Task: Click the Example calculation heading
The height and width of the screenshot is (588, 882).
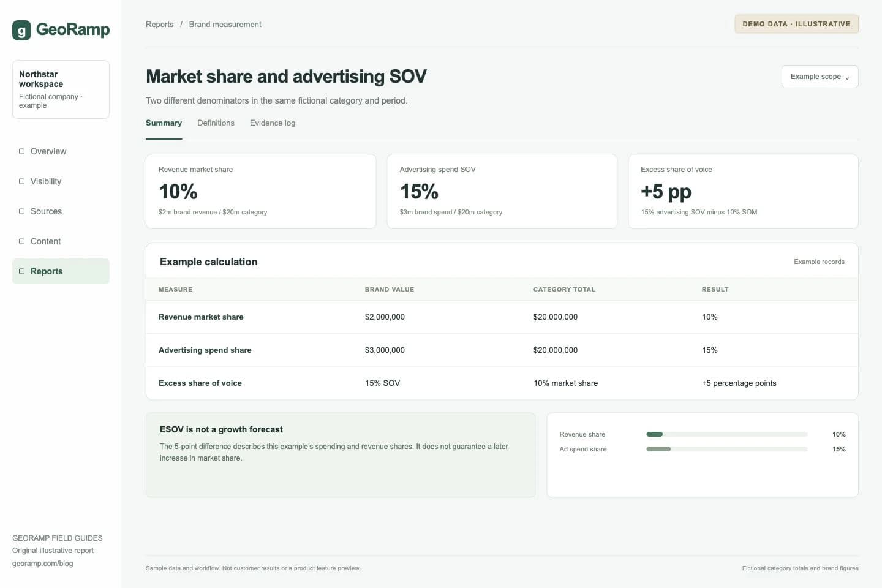Action: point(208,262)
